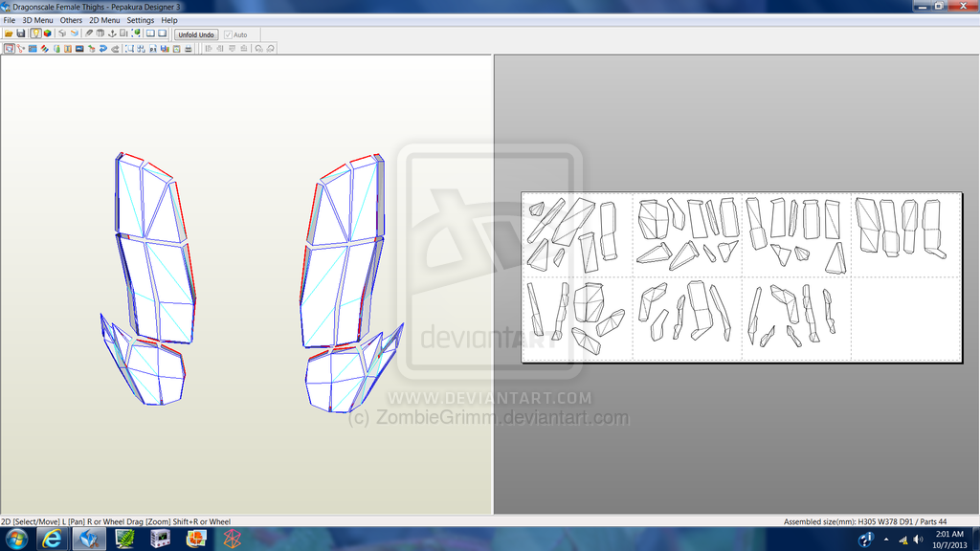This screenshot has width=980, height=551.
Task: Open the Help menu
Action: click(x=169, y=20)
